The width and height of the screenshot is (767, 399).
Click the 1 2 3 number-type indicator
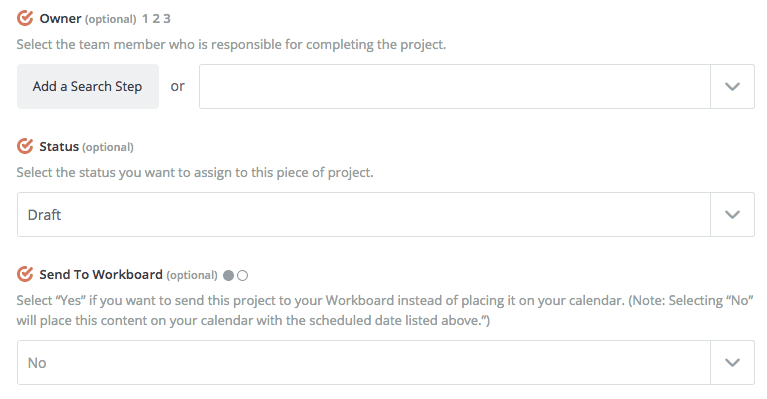click(x=157, y=19)
